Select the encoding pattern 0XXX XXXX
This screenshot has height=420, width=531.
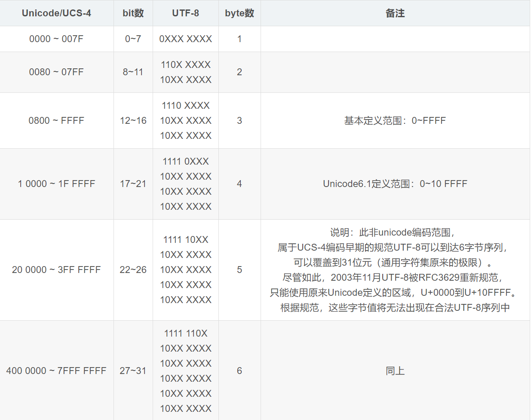click(185, 39)
